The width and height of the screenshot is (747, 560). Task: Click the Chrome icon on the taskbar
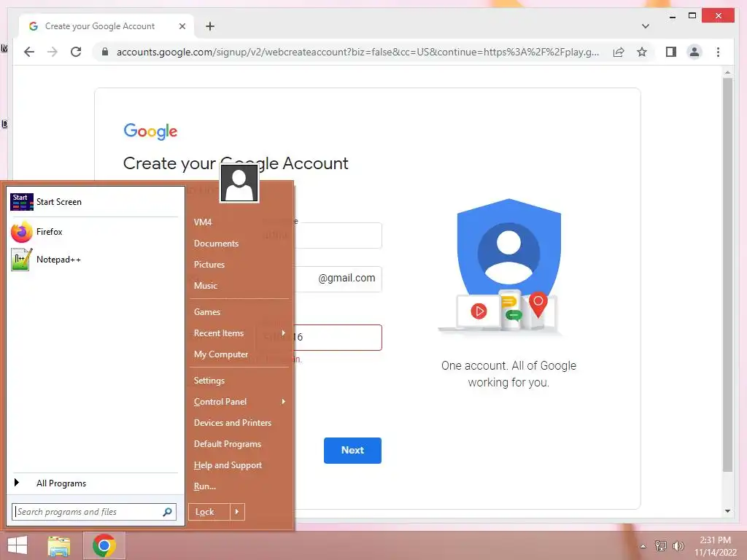point(104,545)
